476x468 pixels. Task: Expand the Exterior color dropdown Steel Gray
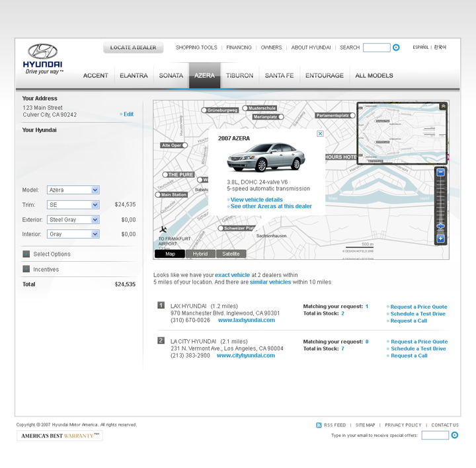95,219
